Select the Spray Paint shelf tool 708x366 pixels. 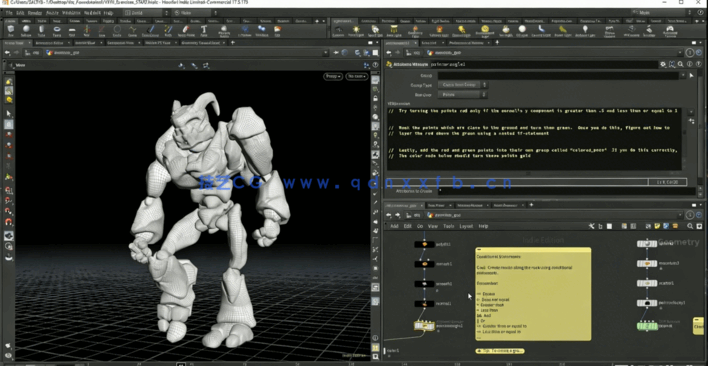click(186, 30)
